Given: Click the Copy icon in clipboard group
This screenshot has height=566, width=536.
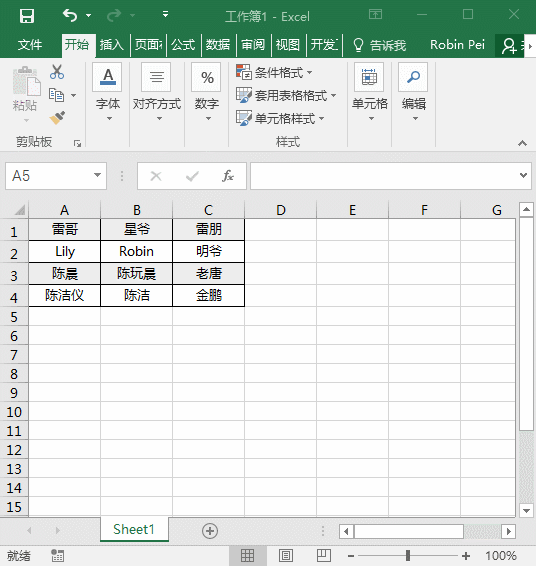Looking at the screenshot, I should coord(56,95).
